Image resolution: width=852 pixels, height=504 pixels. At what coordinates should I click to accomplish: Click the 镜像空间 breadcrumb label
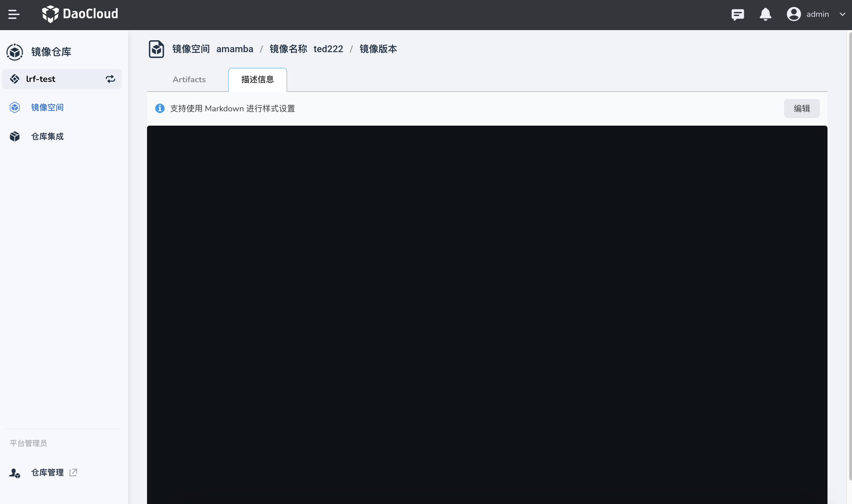tap(191, 49)
